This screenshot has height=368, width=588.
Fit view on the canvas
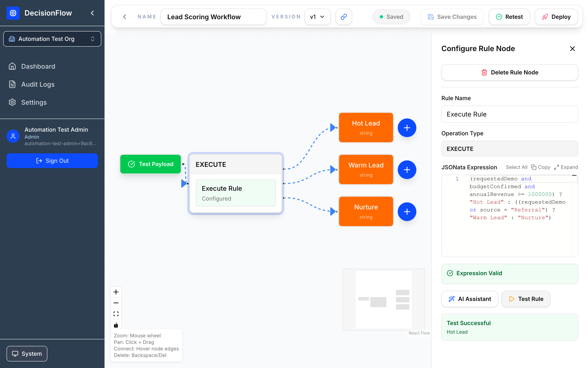[x=116, y=314]
